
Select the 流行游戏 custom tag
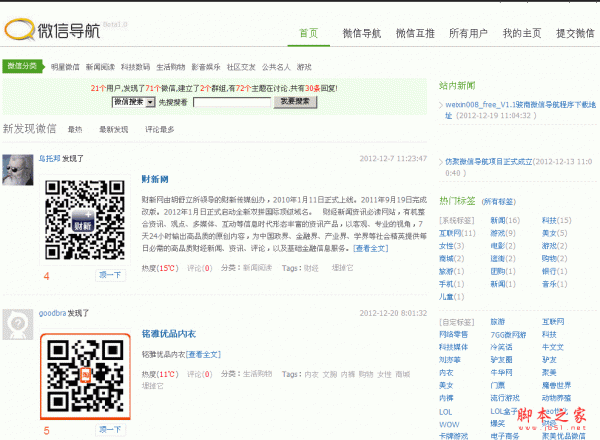point(505,398)
